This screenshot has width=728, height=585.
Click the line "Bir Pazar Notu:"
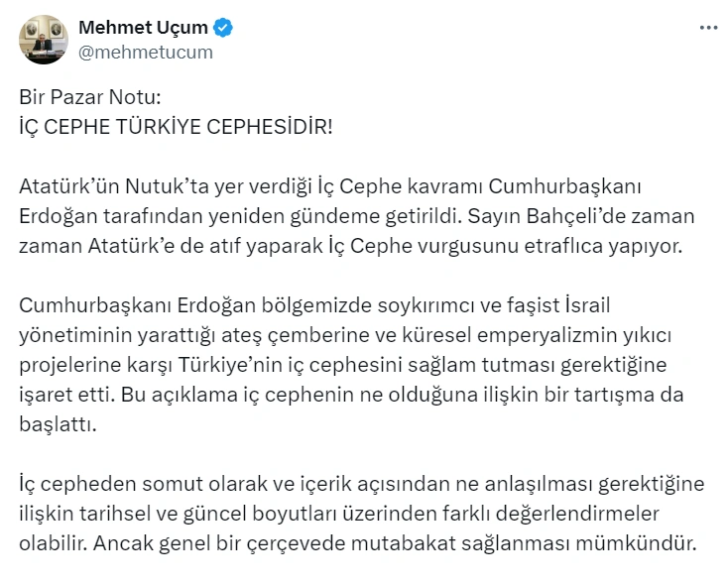tap(88, 99)
